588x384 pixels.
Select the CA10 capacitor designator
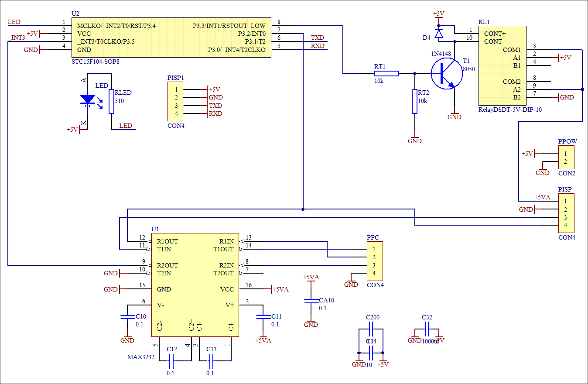[327, 300]
